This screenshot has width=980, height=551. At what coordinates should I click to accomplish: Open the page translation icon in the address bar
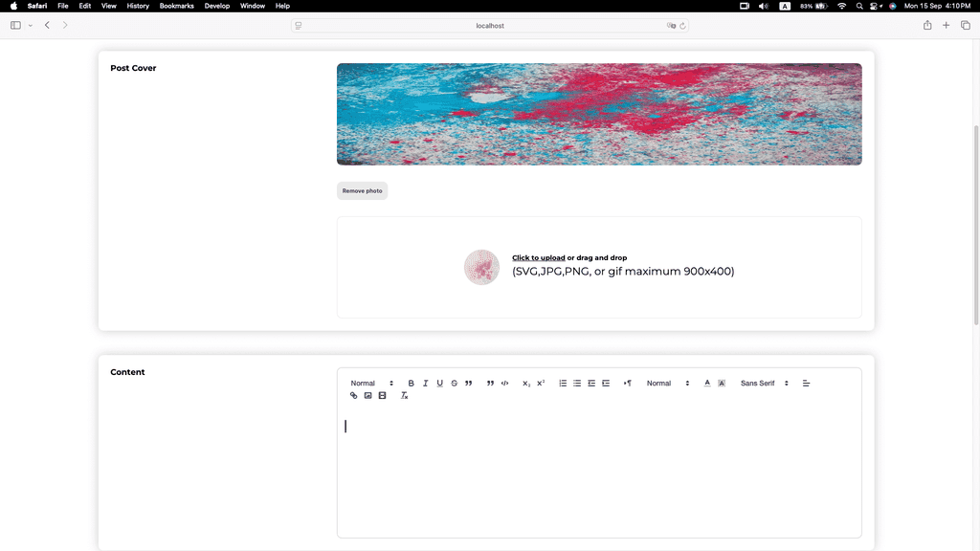click(671, 26)
